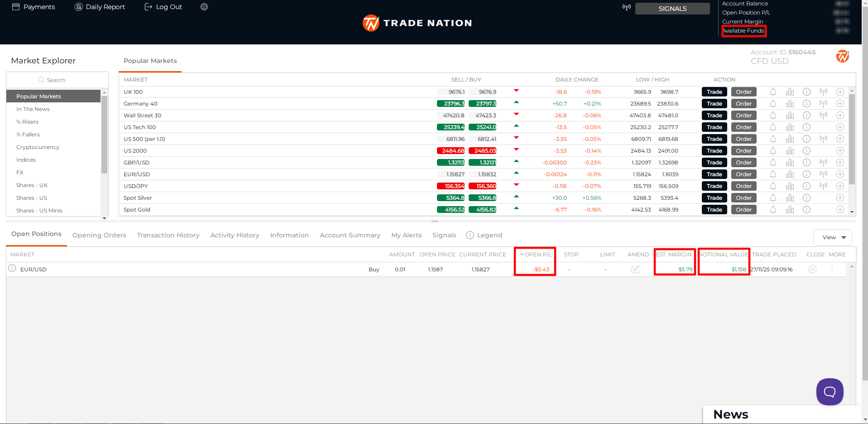Click Trade button for UK 100
The image size is (868, 424).
tap(715, 92)
